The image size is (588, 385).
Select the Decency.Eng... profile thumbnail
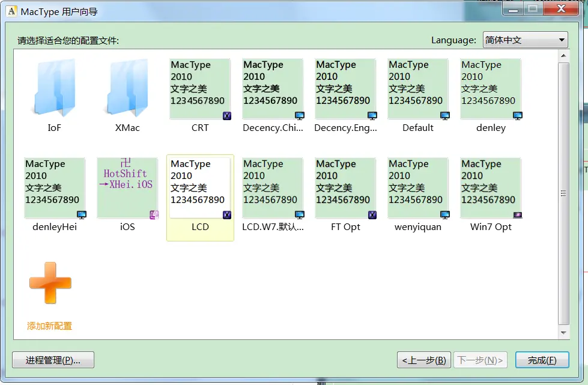tap(346, 89)
